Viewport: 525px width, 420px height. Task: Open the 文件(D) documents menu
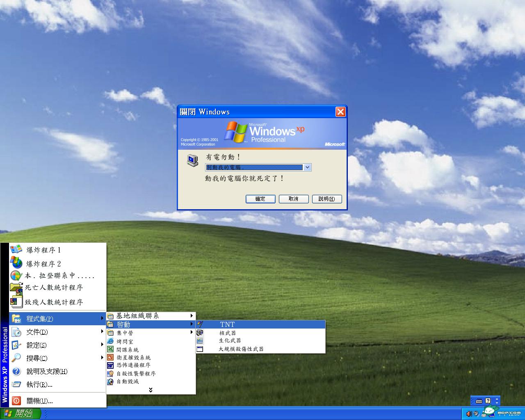(58, 332)
